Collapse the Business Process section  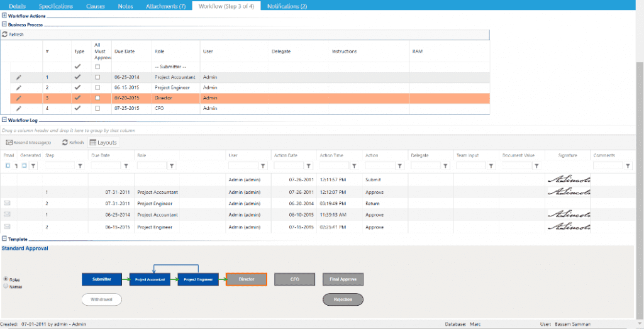point(4,25)
